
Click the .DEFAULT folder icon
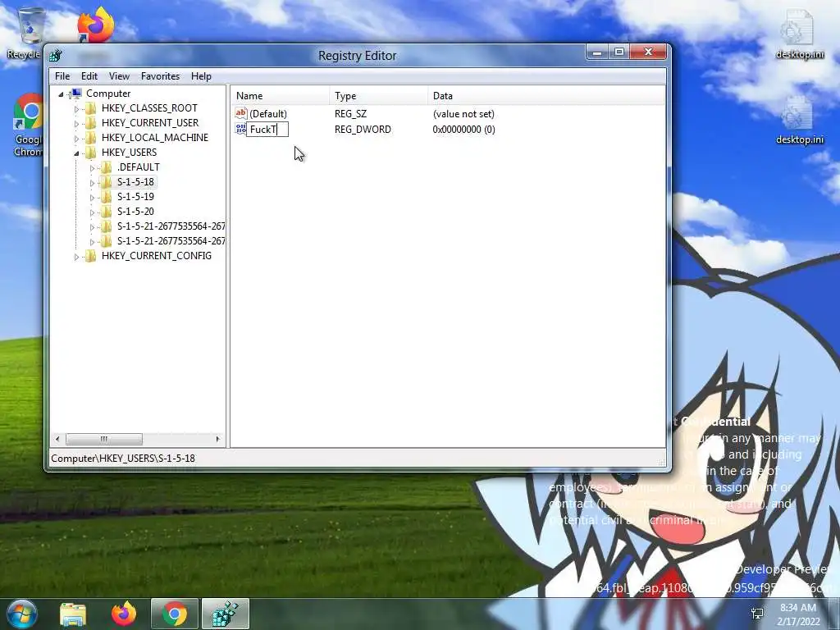tap(106, 167)
